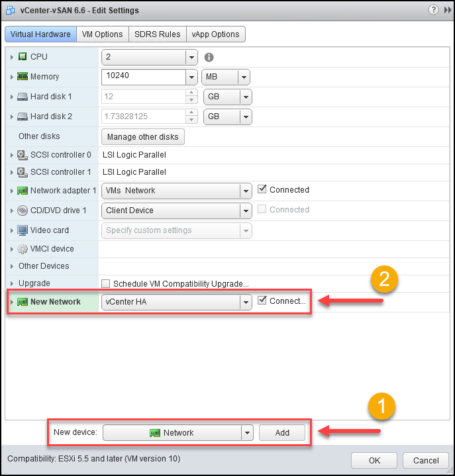Viewport: 455px width, 476px height.
Task: Expand SCSI controller 1 details
Action: [11, 172]
